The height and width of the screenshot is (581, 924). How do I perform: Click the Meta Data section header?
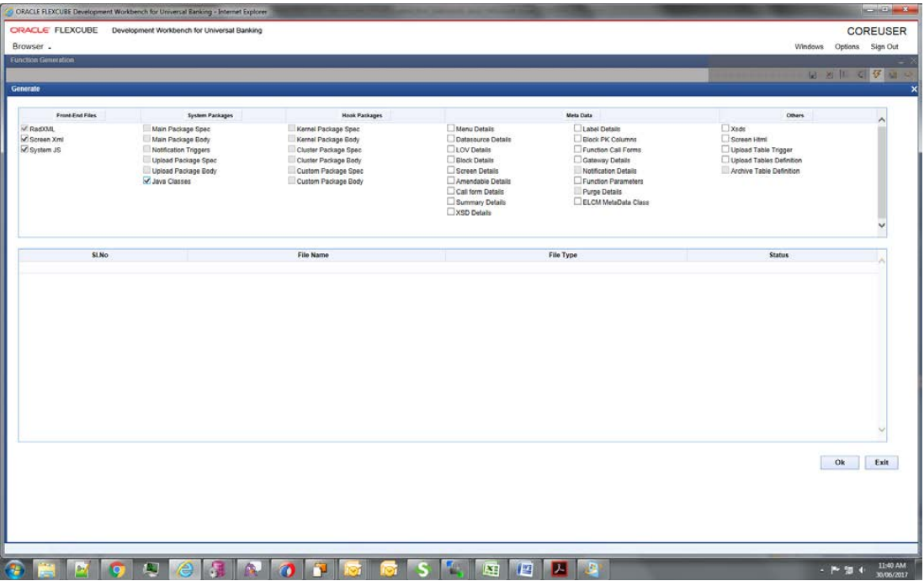(x=579, y=115)
